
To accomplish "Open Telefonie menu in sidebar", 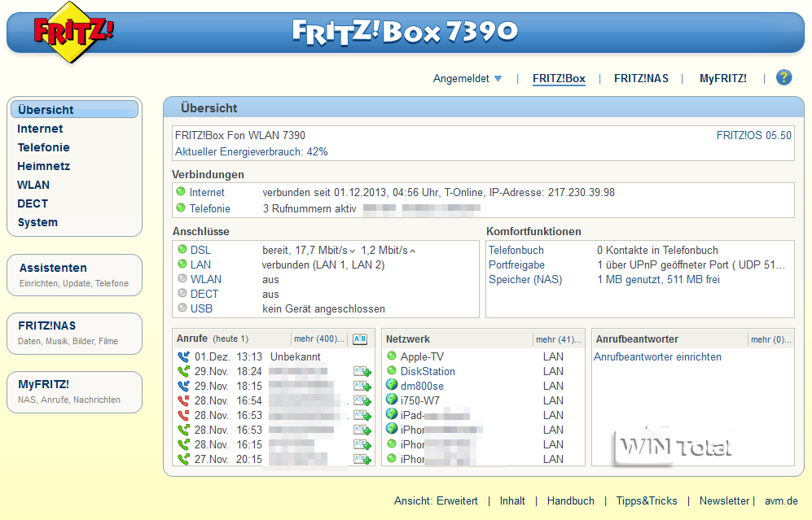I will click(x=43, y=147).
